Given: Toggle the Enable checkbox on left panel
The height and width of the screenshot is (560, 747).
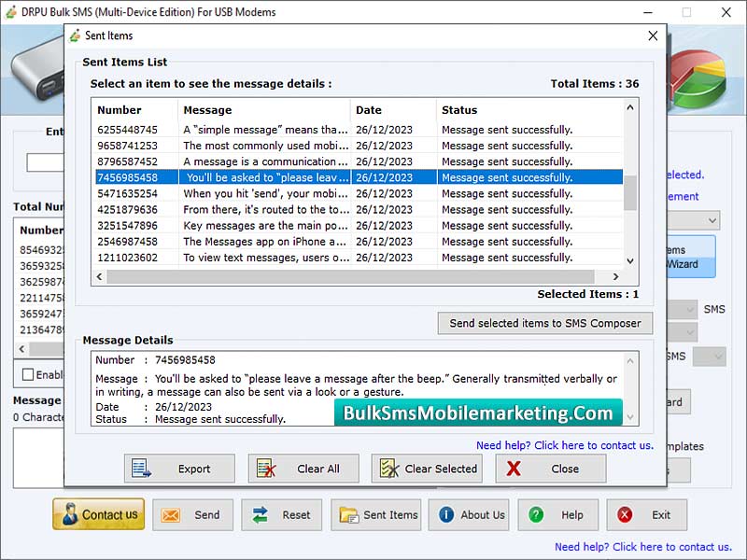Looking at the screenshot, I should (x=28, y=374).
